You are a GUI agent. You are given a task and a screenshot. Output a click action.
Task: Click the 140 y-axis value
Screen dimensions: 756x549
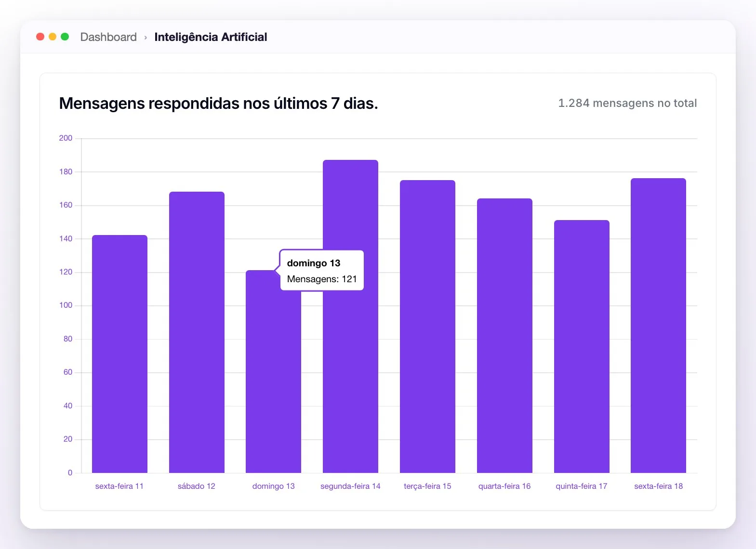point(66,239)
